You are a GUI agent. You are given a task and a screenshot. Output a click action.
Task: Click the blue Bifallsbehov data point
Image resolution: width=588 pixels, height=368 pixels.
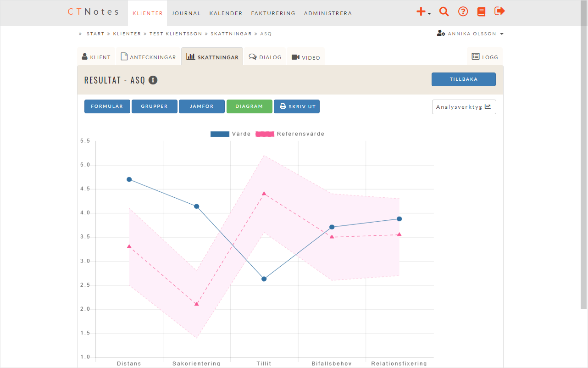pyautogui.click(x=332, y=227)
